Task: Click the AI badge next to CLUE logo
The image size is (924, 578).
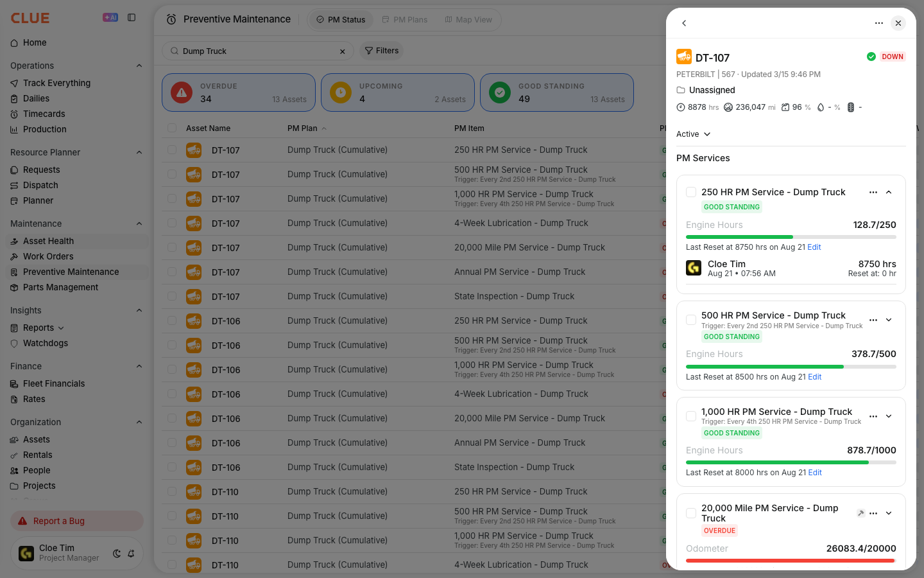Action: (x=110, y=18)
